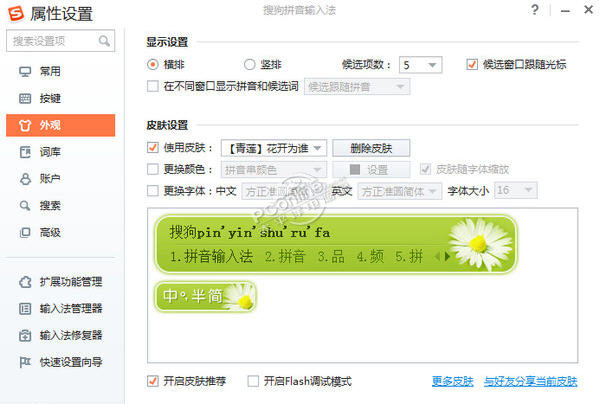Go to the 高级 settings tab
The width and height of the screenshot is (600, 404).
(60, 232)
